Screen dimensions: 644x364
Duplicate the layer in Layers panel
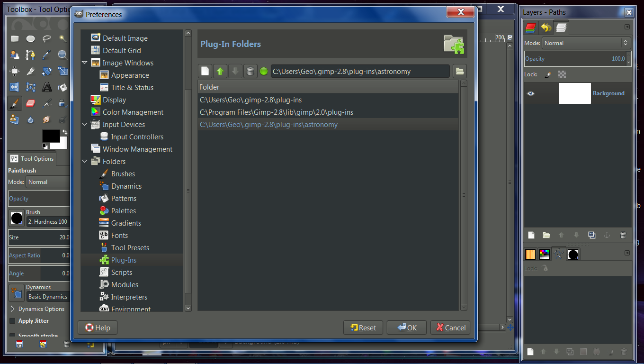tap(591, 235)
